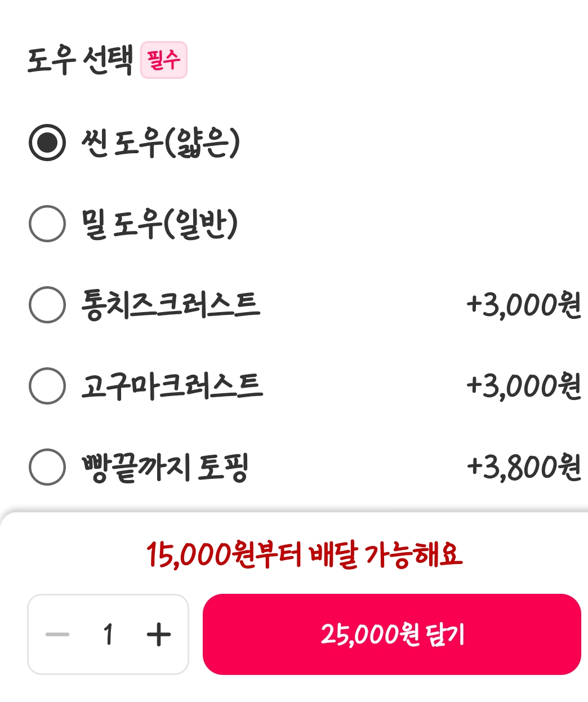Tap the 씬 도우(얇은) option label
Screen dimensions: 588x702
click(x=161, y=143)
